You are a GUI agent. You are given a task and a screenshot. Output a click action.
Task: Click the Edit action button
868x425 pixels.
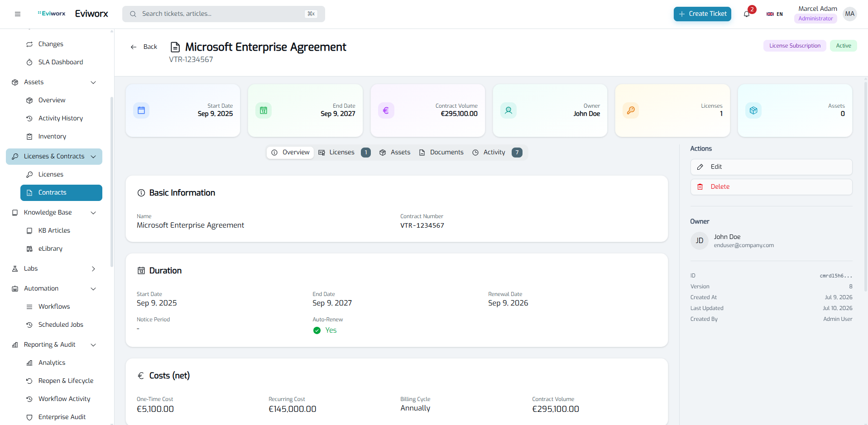(x=771, y=167)
